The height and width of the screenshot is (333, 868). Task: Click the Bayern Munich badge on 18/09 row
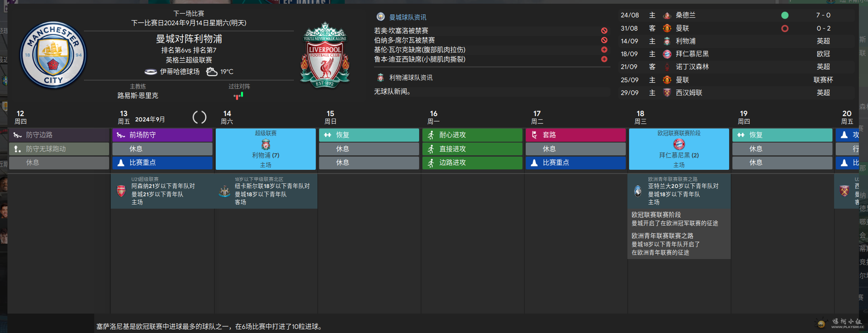[667, 54]
